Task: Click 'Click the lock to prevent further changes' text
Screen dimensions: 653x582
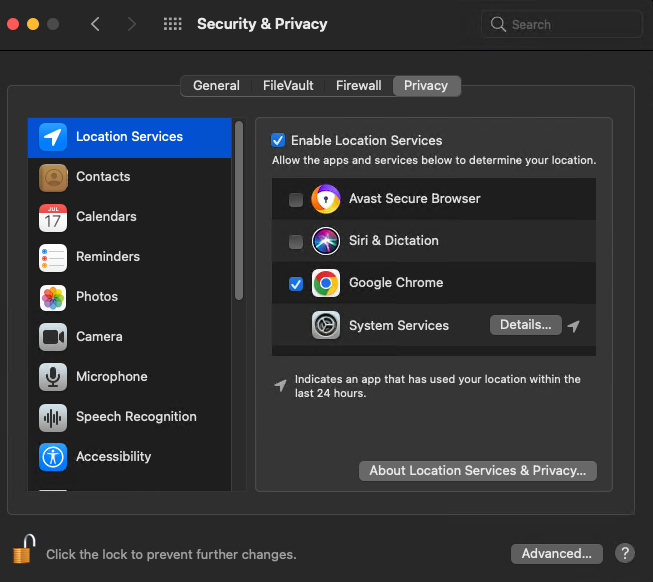Action: (x=171, y=555)
